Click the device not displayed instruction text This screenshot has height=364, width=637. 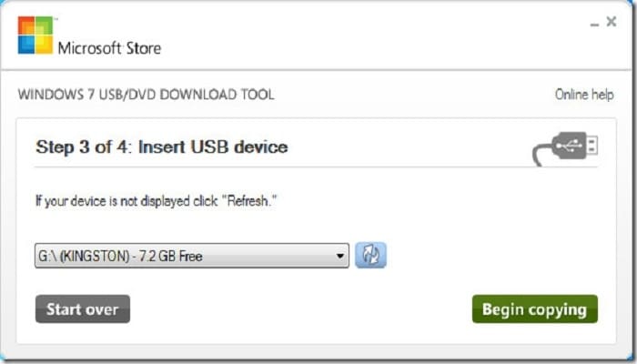click(157, 201)
